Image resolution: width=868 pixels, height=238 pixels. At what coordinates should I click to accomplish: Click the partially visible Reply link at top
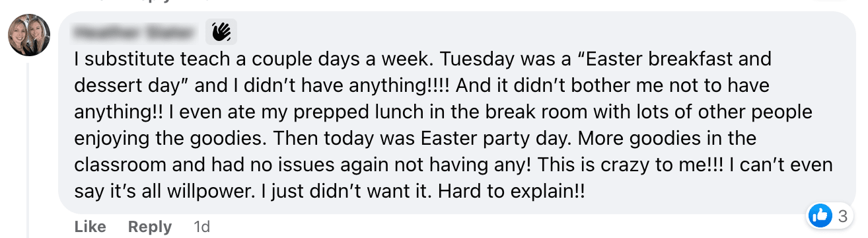[x=150, y=2]
